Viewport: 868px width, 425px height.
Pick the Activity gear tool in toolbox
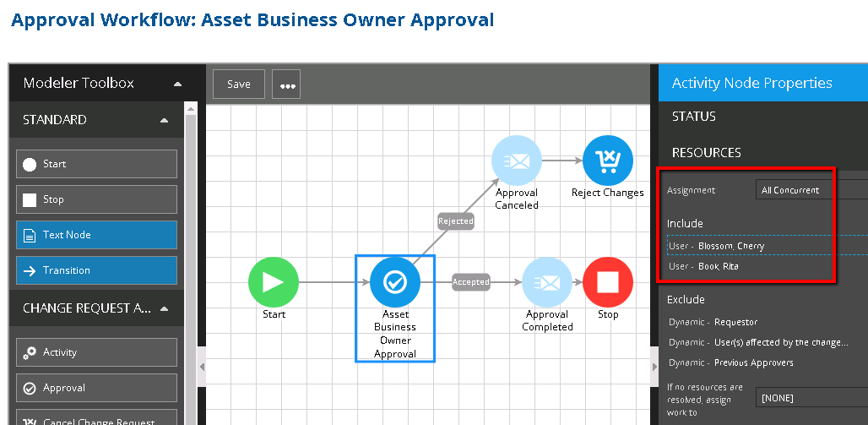pyautogui.click(x=96, y=352)
